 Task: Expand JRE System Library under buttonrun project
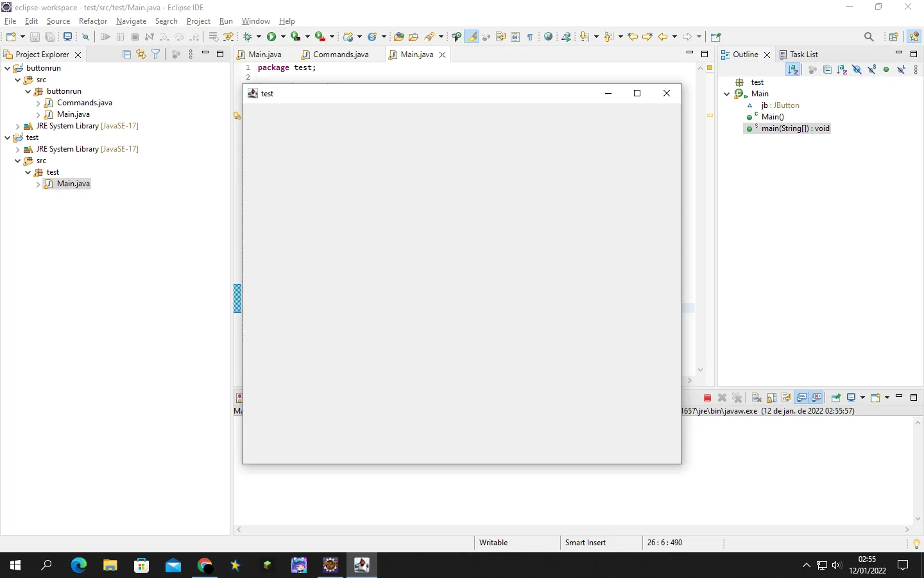coord(17,126)
